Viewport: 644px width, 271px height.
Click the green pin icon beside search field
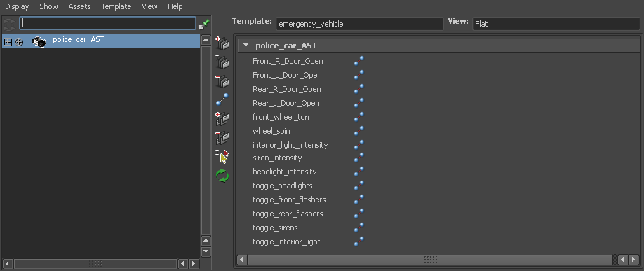(x=203, y=25)
